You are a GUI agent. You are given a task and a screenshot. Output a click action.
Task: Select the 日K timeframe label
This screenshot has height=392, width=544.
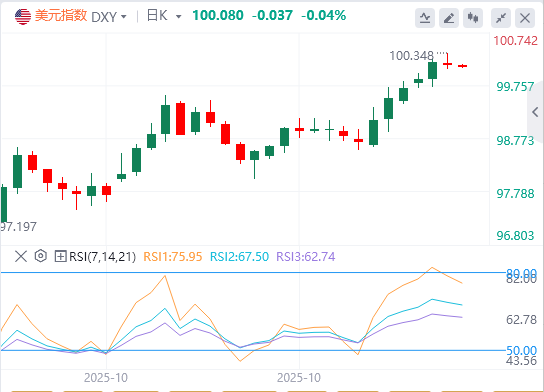coord(157,16)
